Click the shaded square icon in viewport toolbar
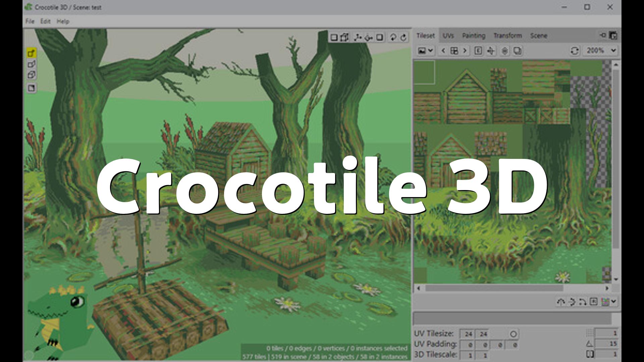The width and height of the screenshot is (644, 362). [x=379, y=37]
